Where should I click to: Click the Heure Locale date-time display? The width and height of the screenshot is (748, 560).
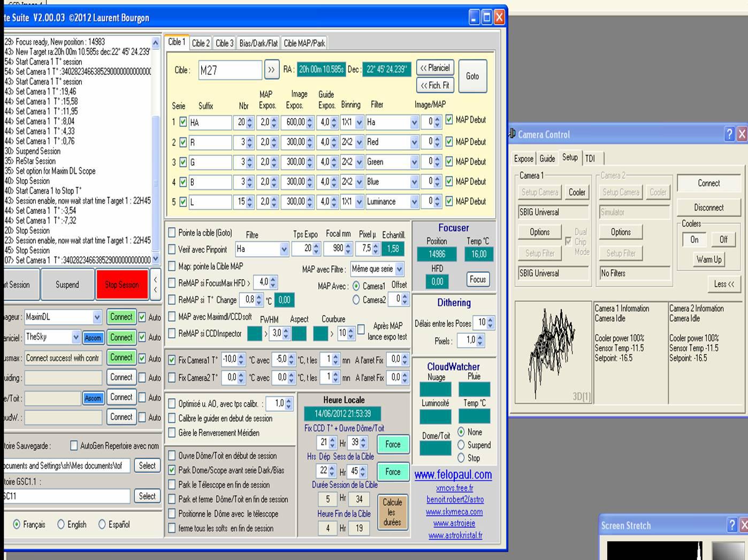(x=342, y=413)
